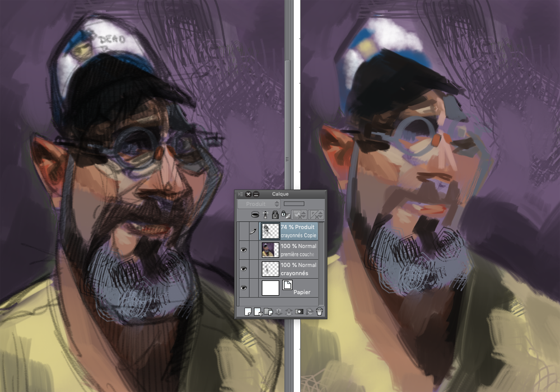Create a new raster layer
This screenshot has width=560, height=392.
[248, 311]
